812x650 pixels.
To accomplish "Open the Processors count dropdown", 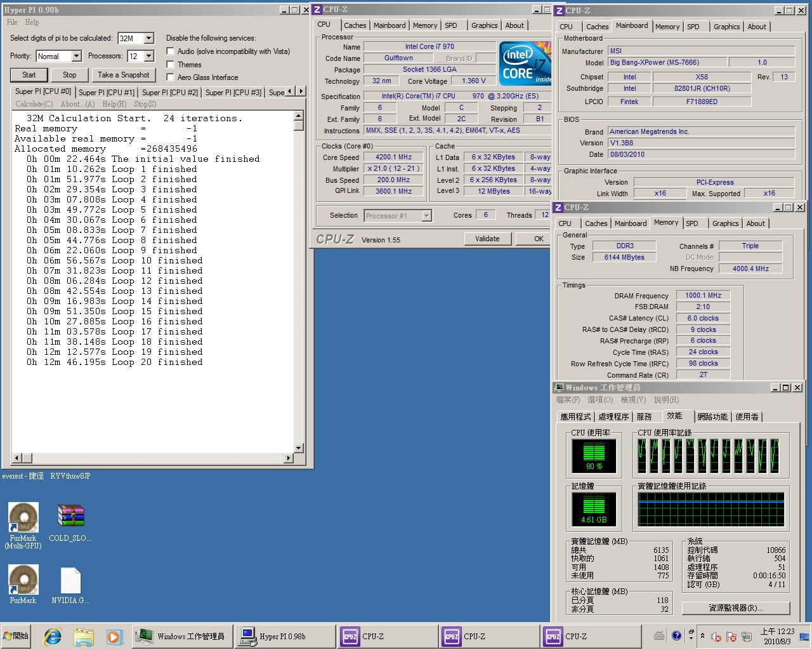I will (148, 56).
